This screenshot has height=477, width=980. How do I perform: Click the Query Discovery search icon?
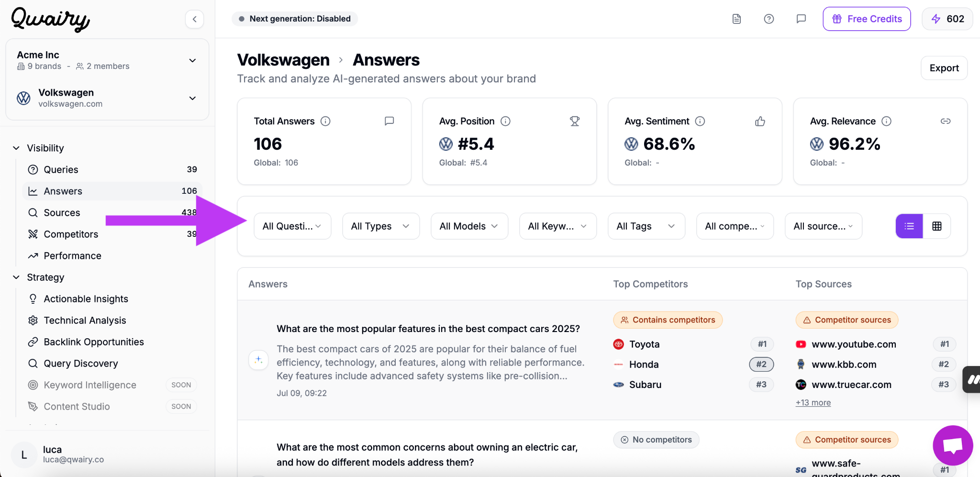[33, 364]
